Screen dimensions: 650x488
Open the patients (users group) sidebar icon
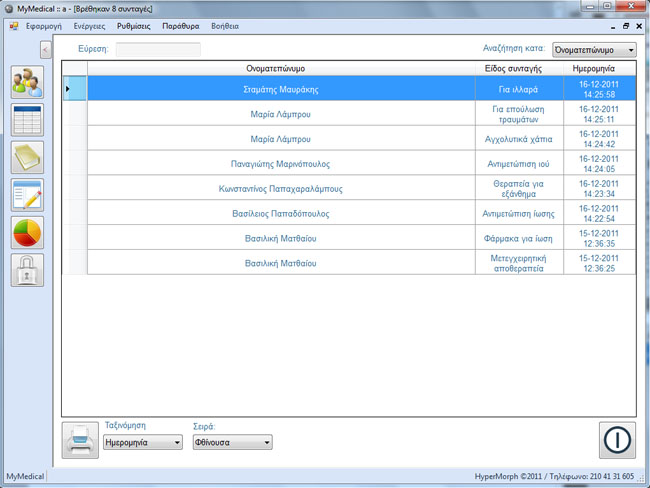click(27, 82)
